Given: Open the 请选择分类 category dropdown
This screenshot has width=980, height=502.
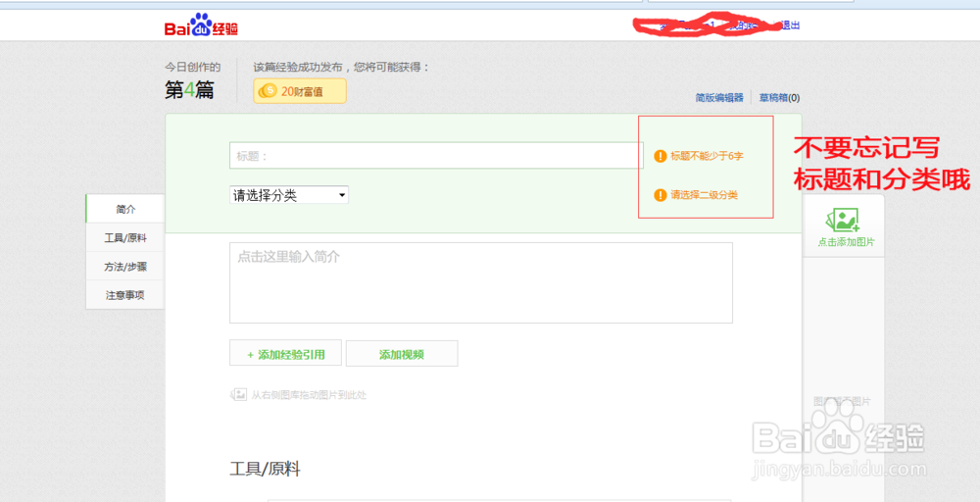Looking at the screenshot, I should (289, 195).
